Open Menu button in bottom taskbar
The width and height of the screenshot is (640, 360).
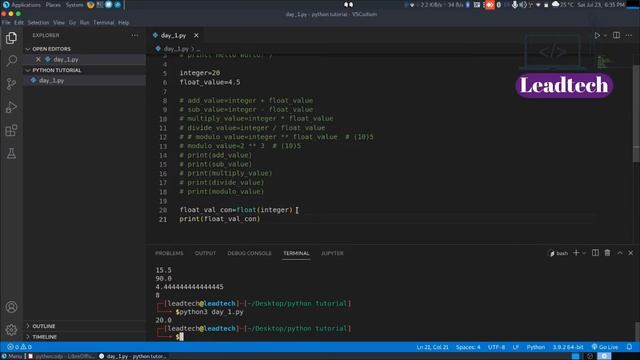(11, 356)
